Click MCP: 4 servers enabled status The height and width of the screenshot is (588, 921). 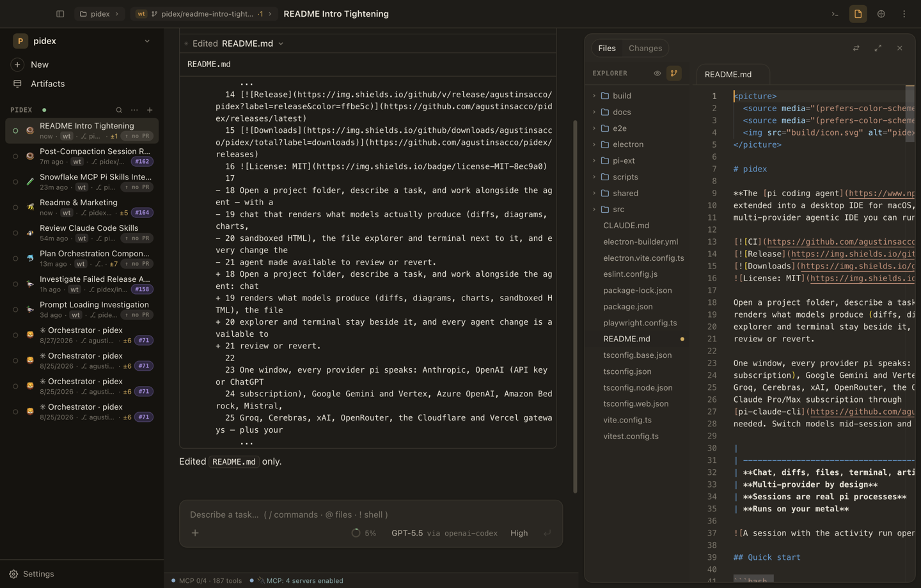pos(296,581)
